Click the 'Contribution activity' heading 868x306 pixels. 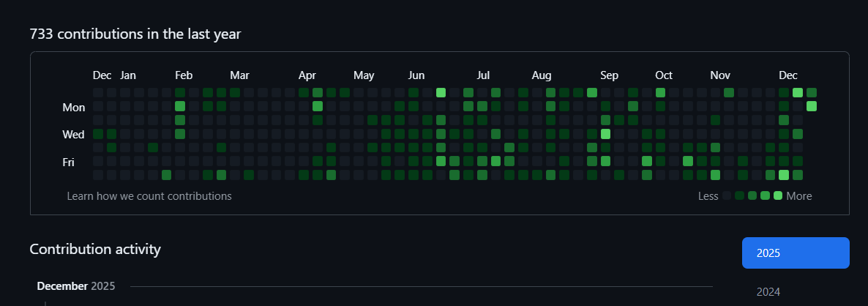[95, 249]
